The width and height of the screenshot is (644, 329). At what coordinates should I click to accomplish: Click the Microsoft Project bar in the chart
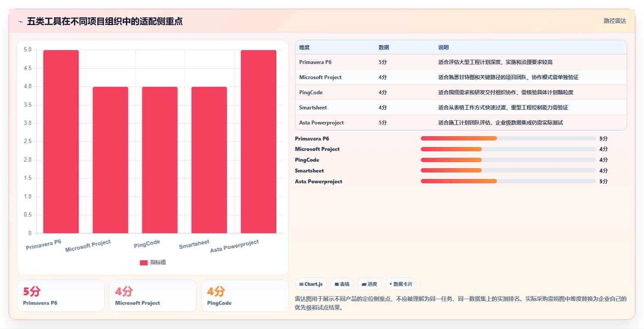pyautogui.click(x=110, y=160)
